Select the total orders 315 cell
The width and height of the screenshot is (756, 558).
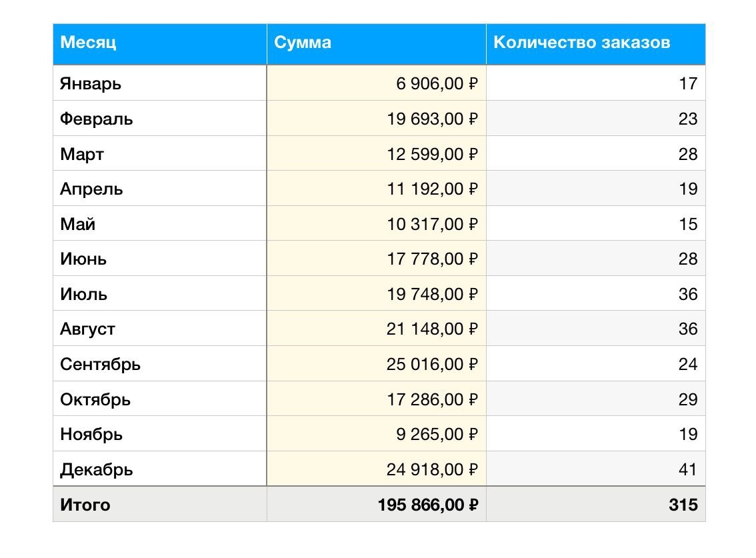(596, 505)
